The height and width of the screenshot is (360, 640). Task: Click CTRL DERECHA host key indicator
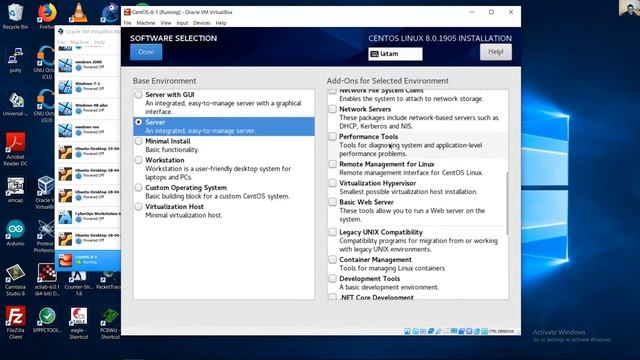click(x=501, y=331)
